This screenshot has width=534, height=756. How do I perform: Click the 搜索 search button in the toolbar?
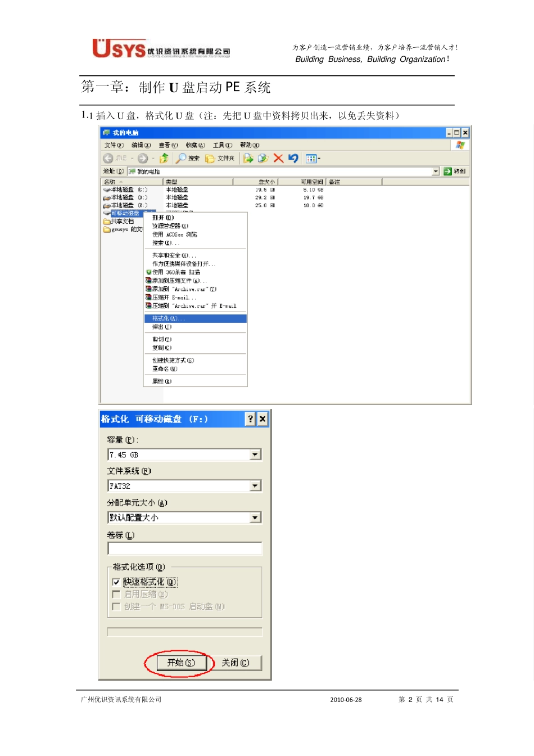click(188, 159)
